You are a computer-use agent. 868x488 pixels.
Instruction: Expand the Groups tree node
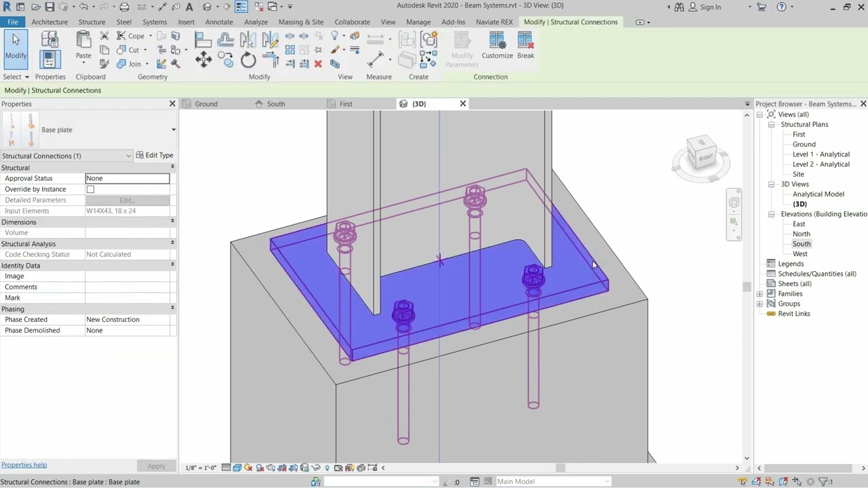pos(759,304)
